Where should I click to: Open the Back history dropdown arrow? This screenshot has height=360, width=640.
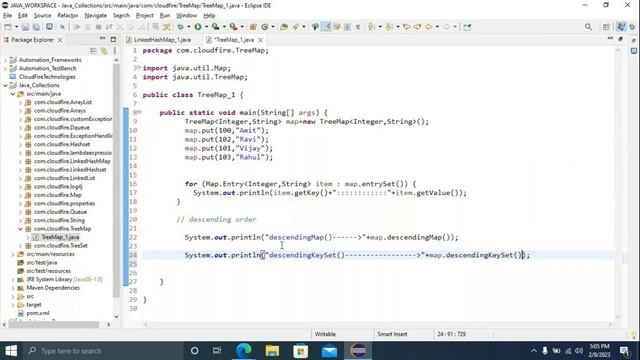pyautogui.click(x=437, y=27)
